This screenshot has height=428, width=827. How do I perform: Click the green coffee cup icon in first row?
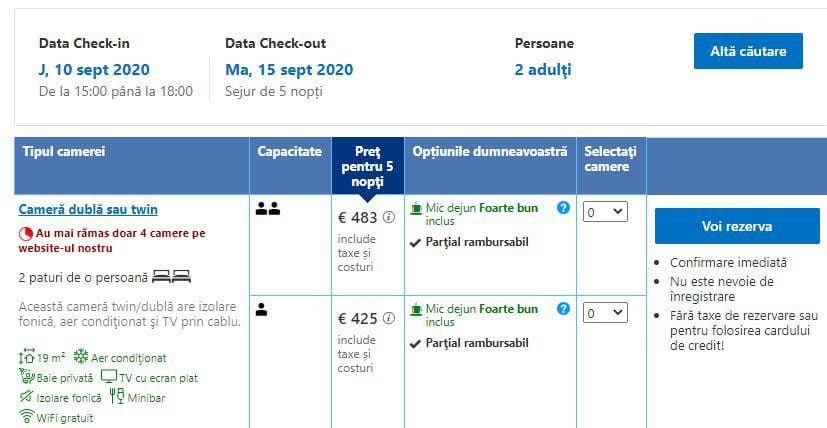(x=417, y=208)
